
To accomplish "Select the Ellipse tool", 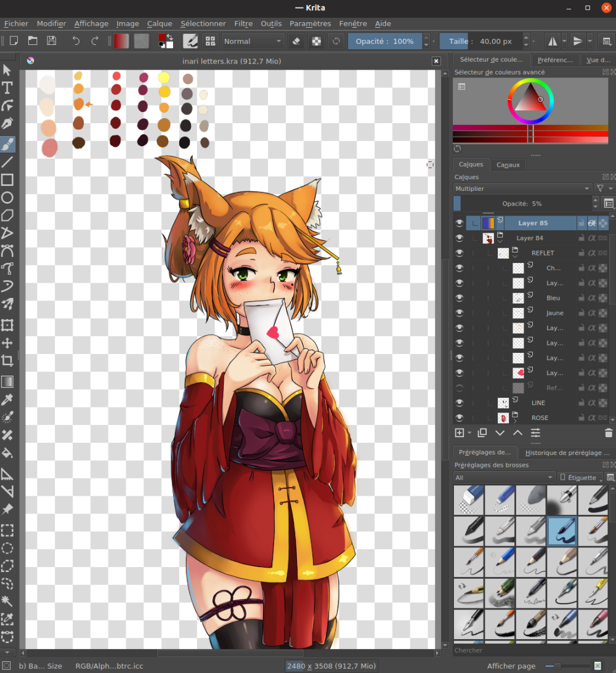I will 7,198.
